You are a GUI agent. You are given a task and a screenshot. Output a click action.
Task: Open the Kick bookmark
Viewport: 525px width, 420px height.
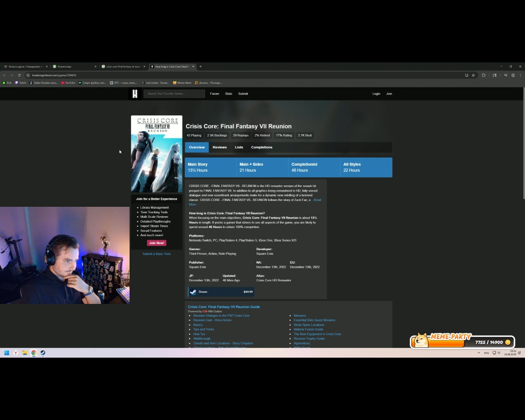click(x=7, y=83)
